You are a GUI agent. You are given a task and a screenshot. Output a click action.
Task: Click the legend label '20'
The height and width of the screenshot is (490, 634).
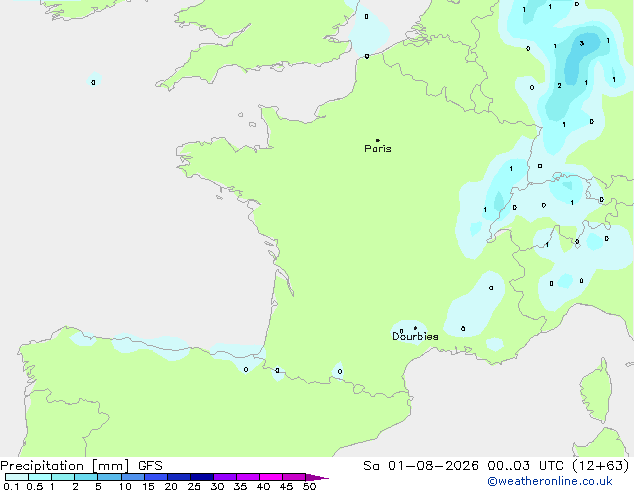(171, 486)
